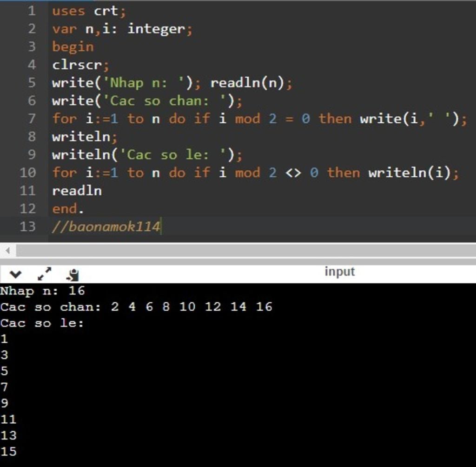Click the 'Cac so chan: ' string in code
Viewport: 476px width, 467px height.
point(164,101)
